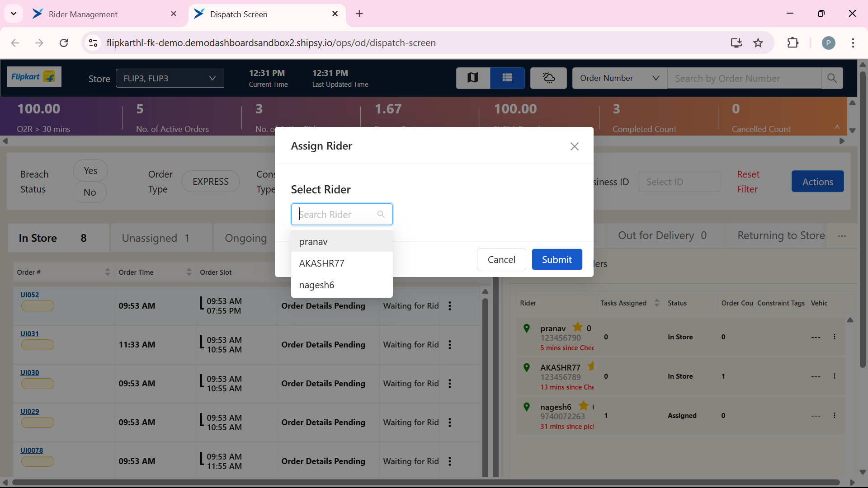Bookmark this page with star icon
The image size is (868, 488).
pyautogui.click(x=758, y=43)
